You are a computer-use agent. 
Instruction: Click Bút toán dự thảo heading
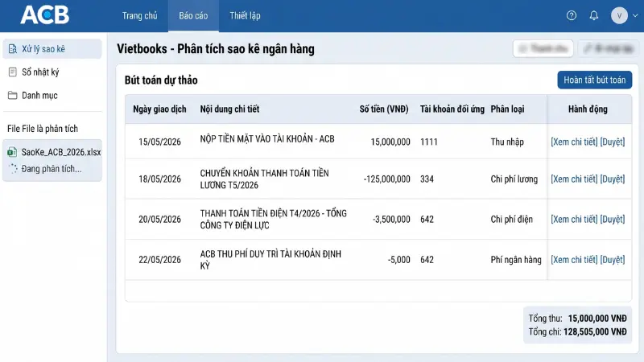(161, 80)
